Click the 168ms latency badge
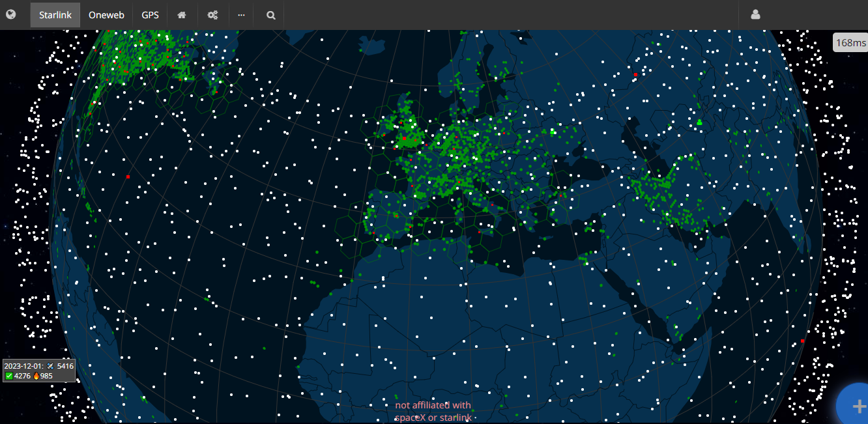 tap(850, 42)
